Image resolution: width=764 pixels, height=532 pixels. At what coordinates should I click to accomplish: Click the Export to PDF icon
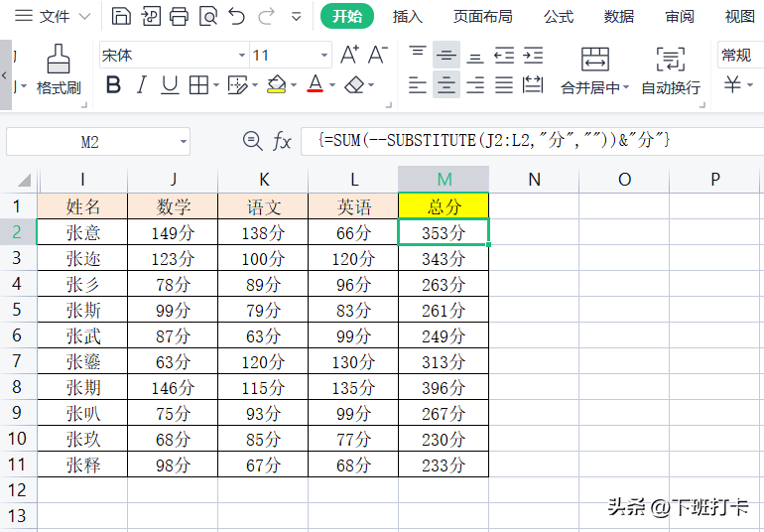[151, 16]
